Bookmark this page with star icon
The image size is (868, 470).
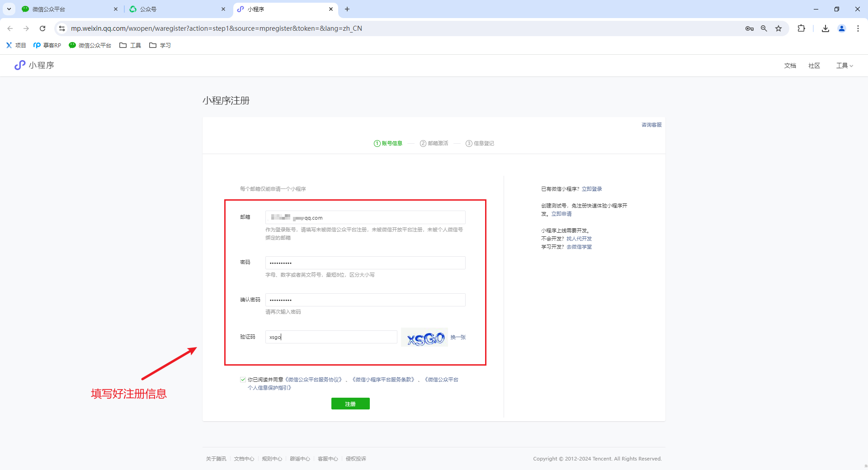[x=778, y=28]
